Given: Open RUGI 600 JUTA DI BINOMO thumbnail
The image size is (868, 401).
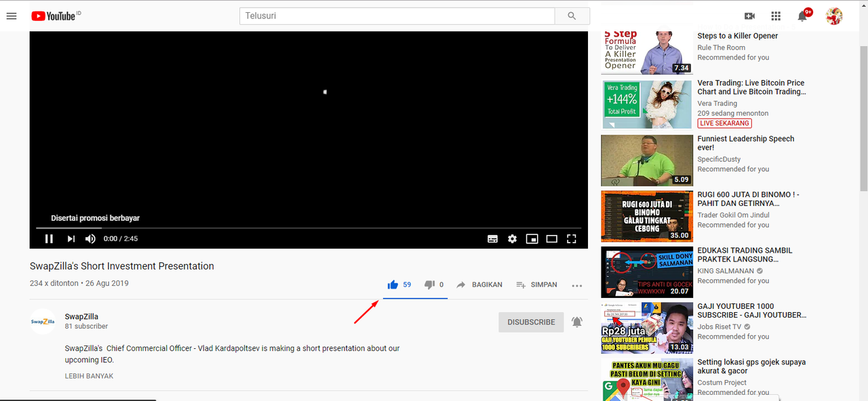Looking at the screenshot, I should [647, 216].
